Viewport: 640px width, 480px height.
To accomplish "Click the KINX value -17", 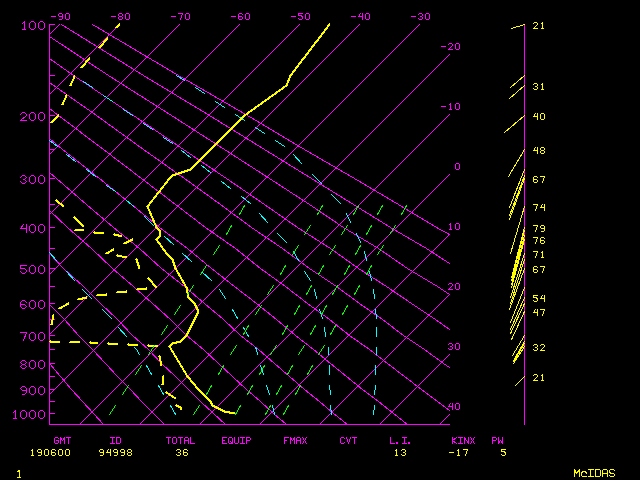I will pos(461,452).
